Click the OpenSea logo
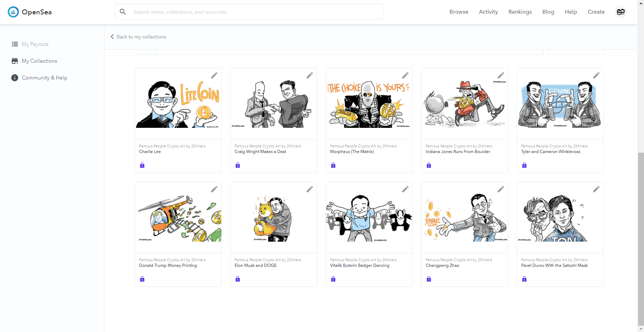This screenshot has width=644, height=332. 30,12
